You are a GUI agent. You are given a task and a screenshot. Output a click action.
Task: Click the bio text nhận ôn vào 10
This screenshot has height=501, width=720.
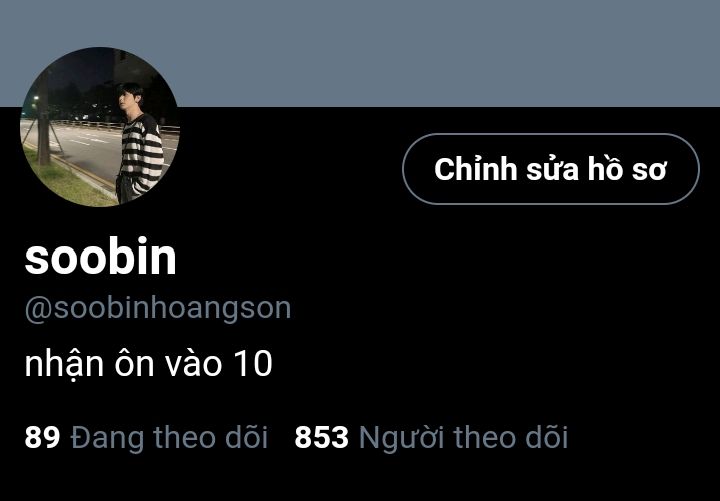(x=148, y=364)
